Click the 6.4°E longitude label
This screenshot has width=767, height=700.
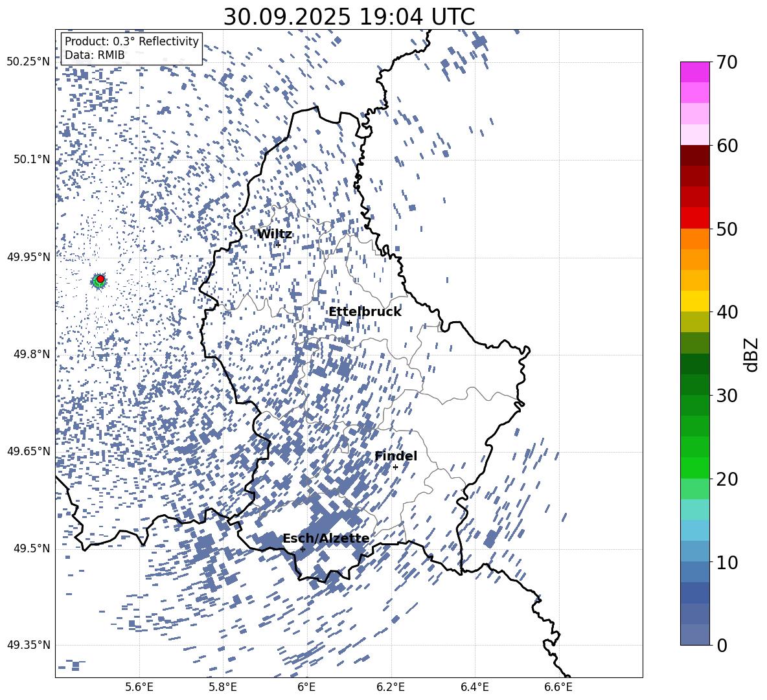coord(474,687)
